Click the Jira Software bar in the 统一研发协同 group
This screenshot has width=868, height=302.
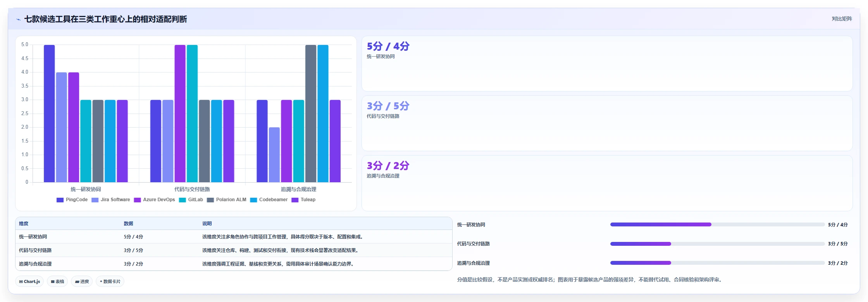tap(61, 127)
